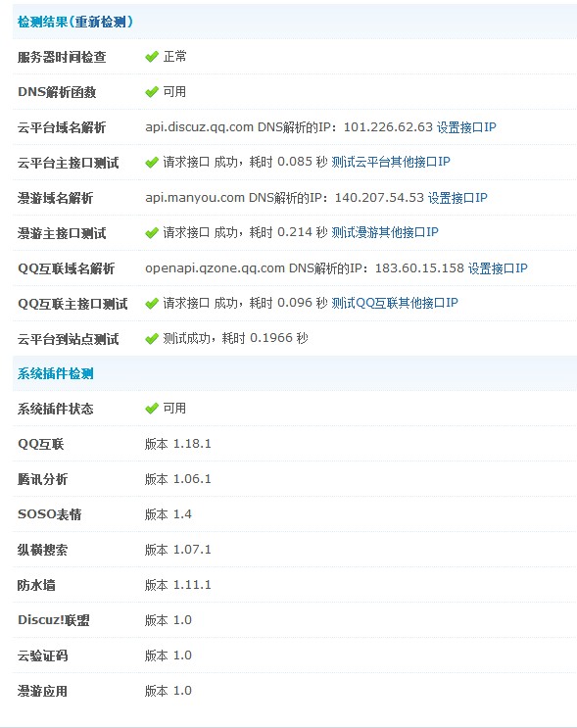Image resolution: width=577 pixels, height=728 pixels.
Task: Select the QQ互联主接口测试 label
Action: (72, 304)
